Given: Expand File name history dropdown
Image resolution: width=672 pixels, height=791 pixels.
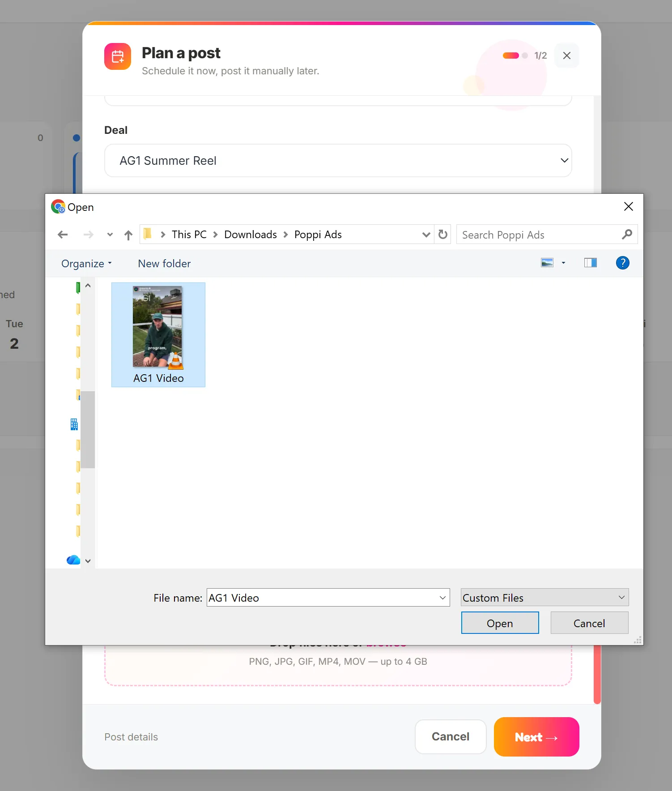Looking at the screenshot, I should tap(442, 598).
